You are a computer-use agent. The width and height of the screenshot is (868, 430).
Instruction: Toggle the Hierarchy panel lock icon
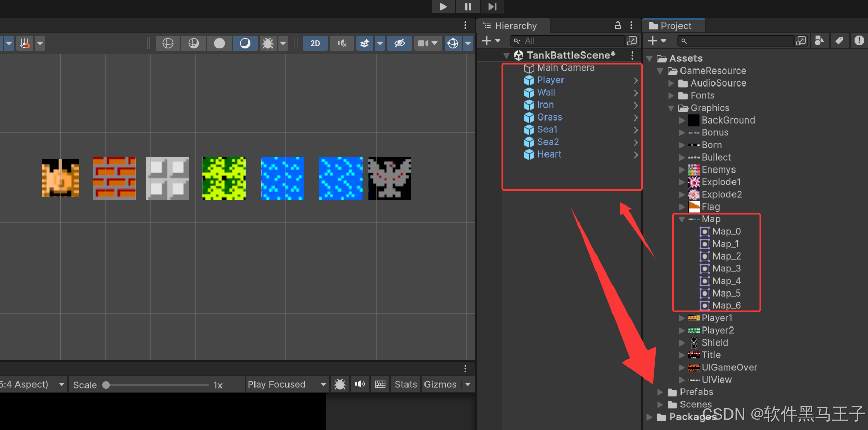(x=618, y=25)
